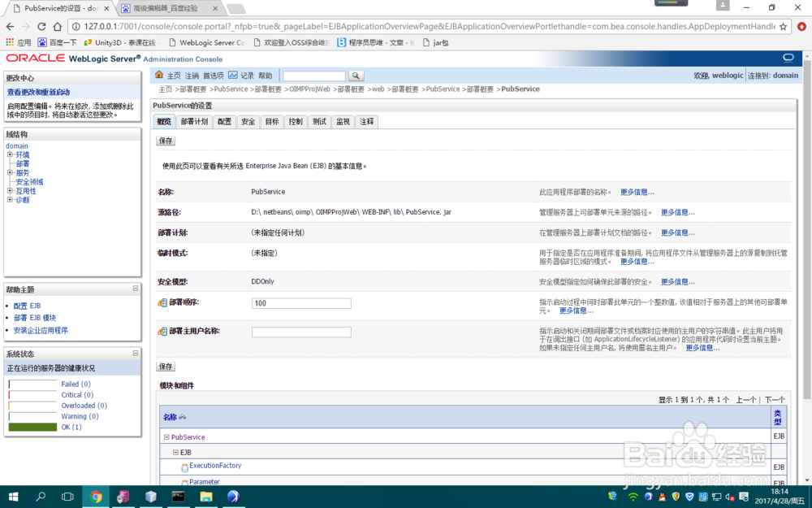The height and width of the screenshot is (508, 812).
Task: Click the Oracle logo in header
Action: point(35,59)
